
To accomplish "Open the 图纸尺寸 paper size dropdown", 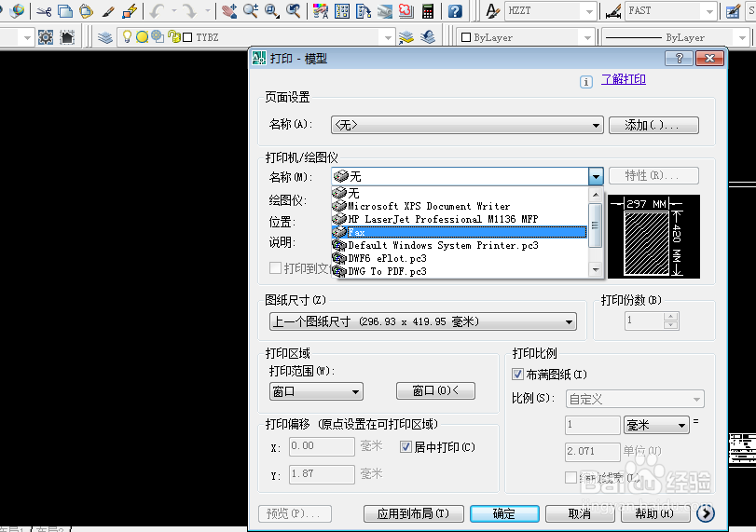I will pyautogui.click(x=423, y=321).
